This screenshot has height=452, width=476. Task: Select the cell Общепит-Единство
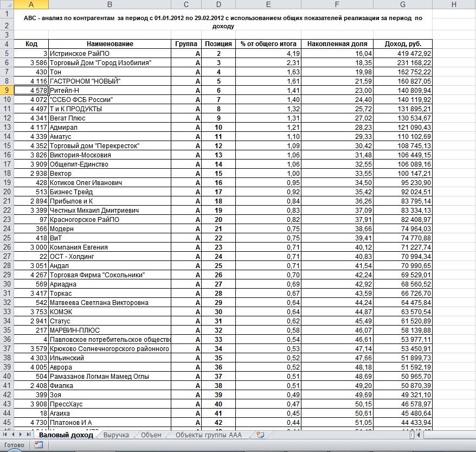(x=110, y=164)
